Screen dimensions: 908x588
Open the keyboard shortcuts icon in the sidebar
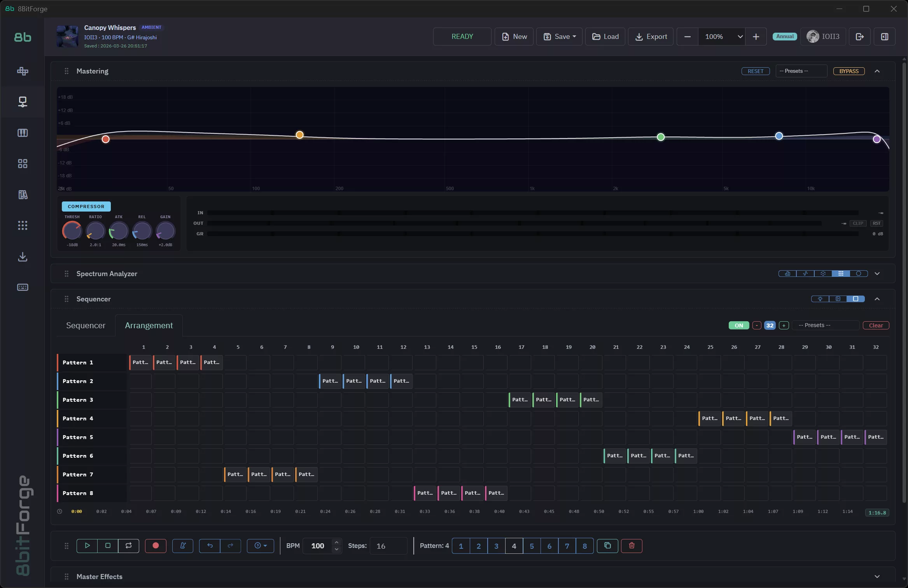pos(22,287)
